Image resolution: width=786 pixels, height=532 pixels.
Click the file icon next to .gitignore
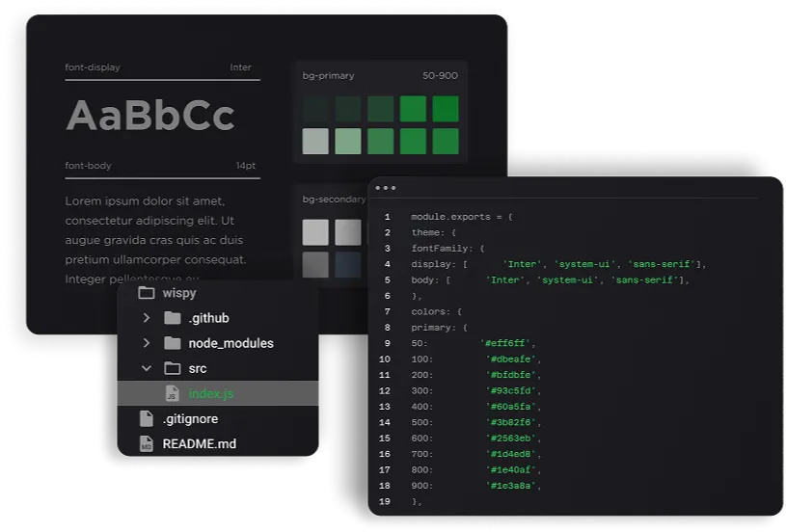(147, 419)
